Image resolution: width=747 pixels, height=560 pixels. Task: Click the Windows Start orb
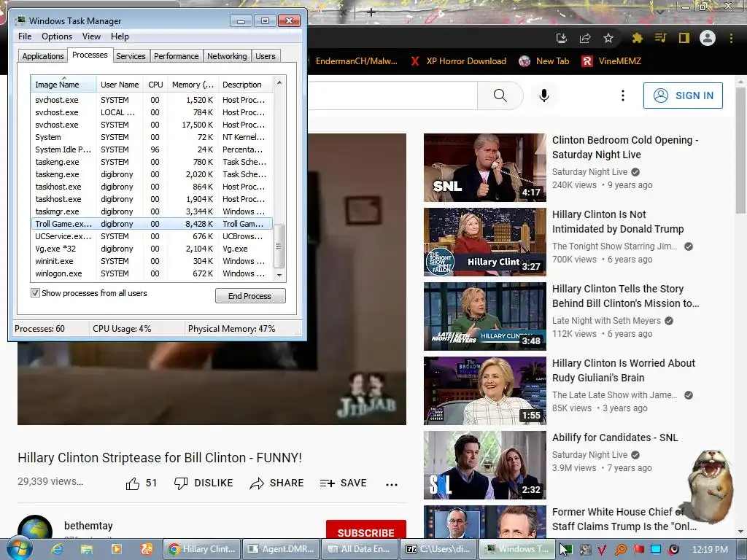click(x=20, y=548)
